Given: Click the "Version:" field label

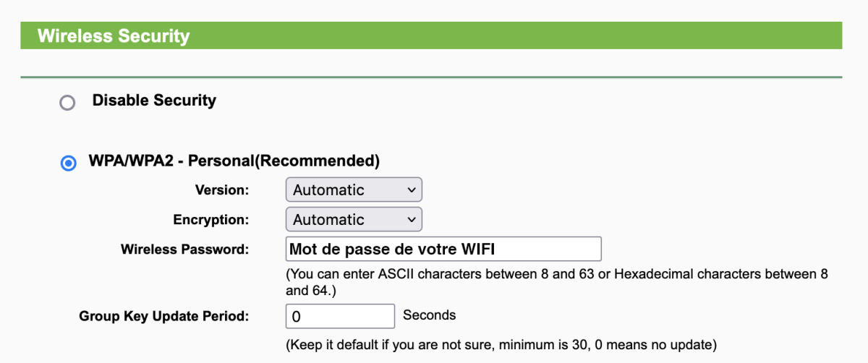Looking at the screenshot, I should [x=221, y=190].
